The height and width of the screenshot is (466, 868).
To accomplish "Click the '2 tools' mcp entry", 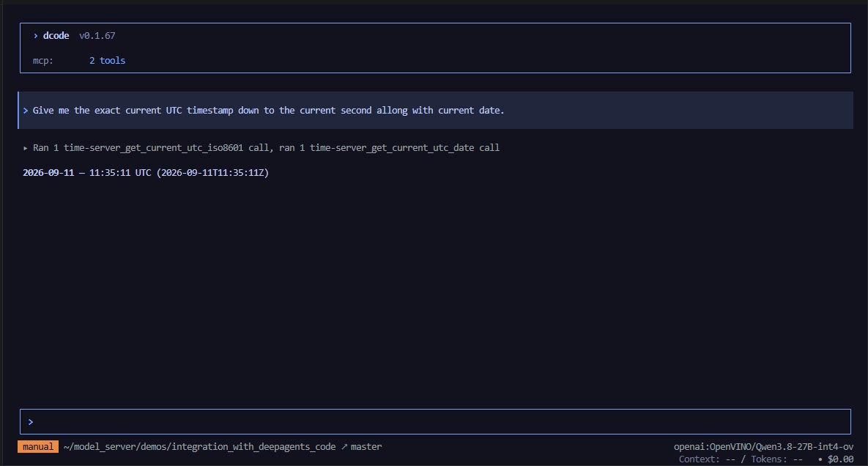I will point(108,61).
